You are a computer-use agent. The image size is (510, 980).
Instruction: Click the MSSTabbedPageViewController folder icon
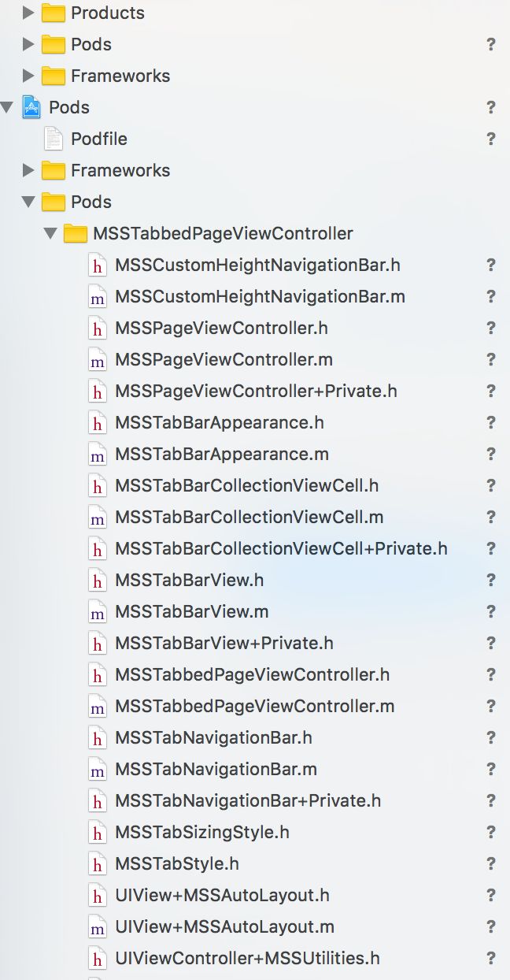[x=75, y=233]
